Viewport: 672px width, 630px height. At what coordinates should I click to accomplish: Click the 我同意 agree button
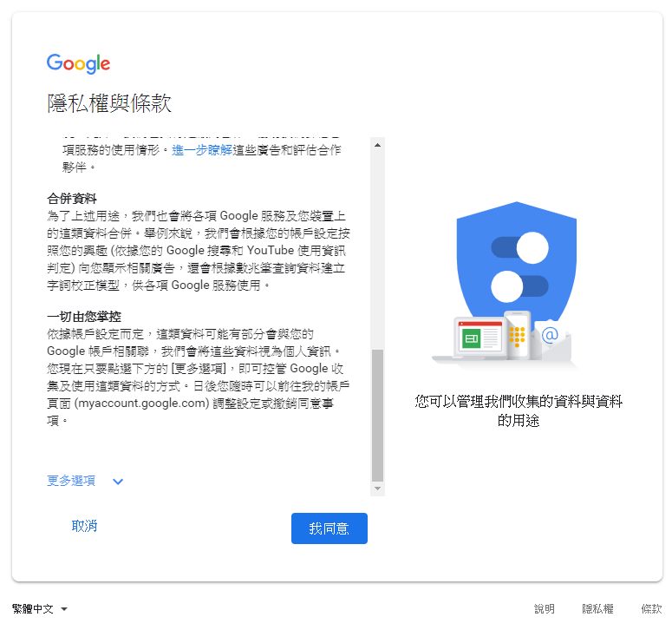[x=329, y=528]
